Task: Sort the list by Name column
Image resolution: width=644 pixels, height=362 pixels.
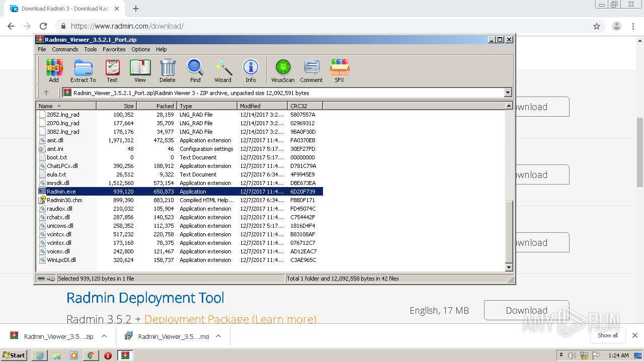Action: (66, 106)
